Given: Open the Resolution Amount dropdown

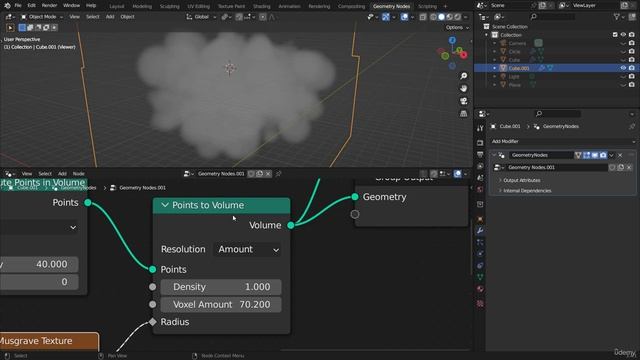Looking at the screenshot, I should click(x=248, y=249).
